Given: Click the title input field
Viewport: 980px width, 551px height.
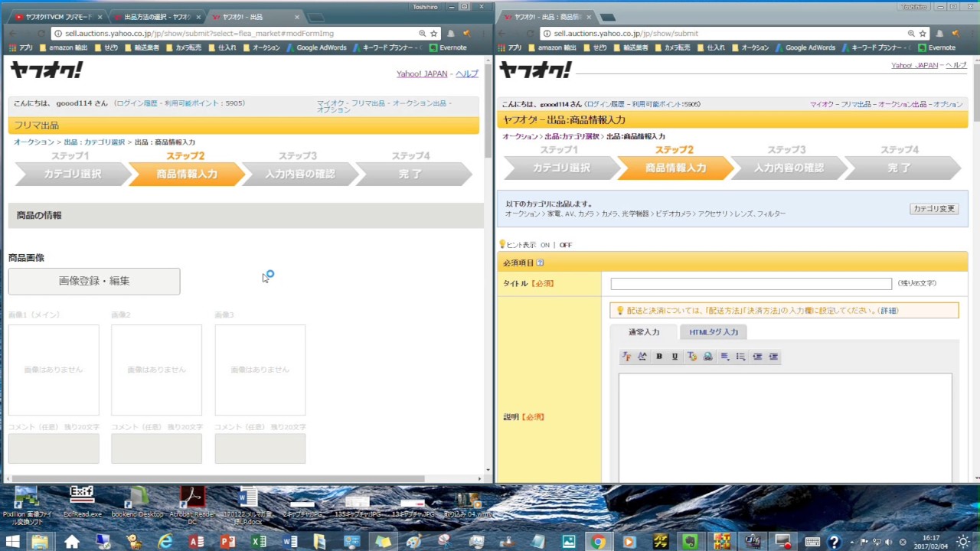Looking at the screenshot, I should [x=751, y=284].
